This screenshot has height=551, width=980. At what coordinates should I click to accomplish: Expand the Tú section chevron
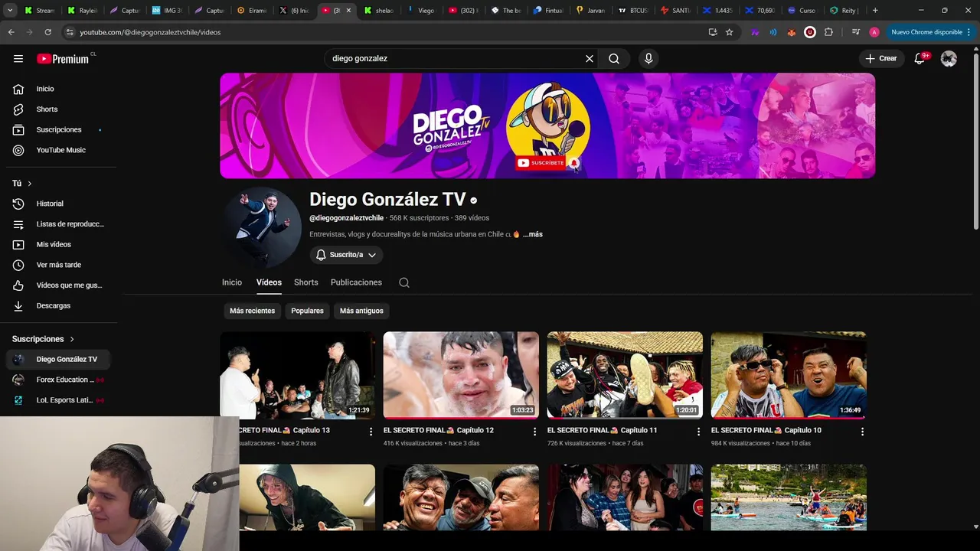click(x=30, y=184)
